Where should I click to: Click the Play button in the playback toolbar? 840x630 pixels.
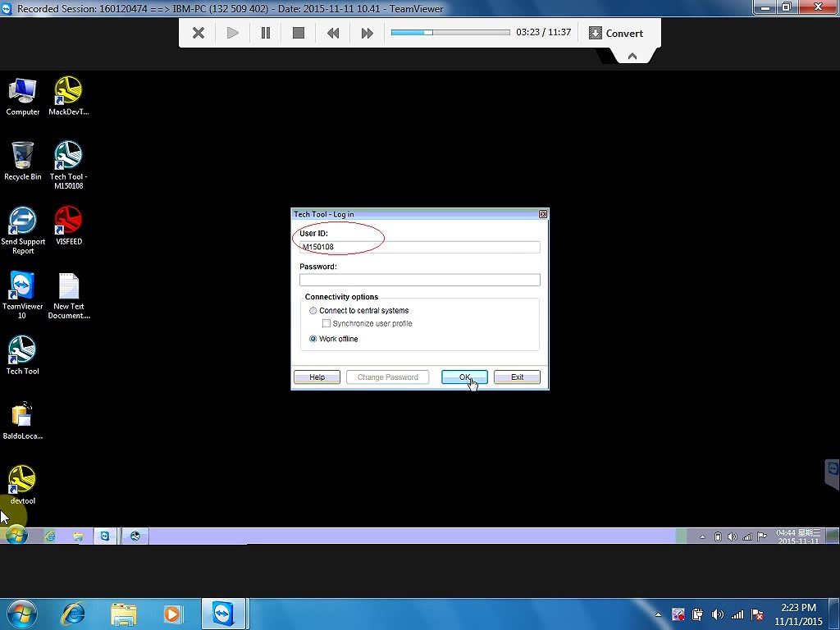232,33
